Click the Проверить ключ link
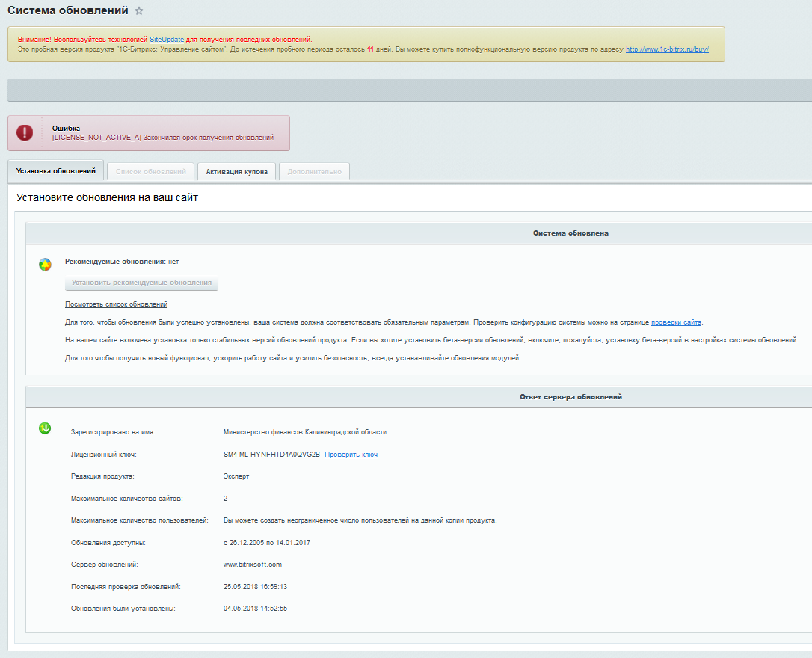The width and height of the screenshot is (812, 658). pyautogui.click(x=351, y=455)
